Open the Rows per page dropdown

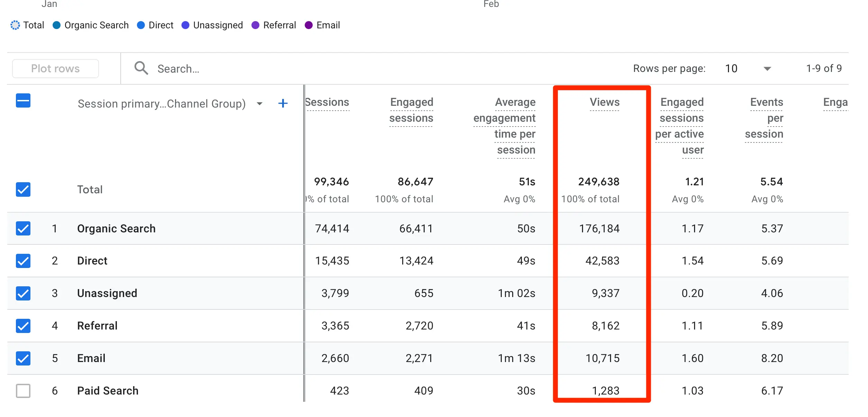pyautogui.click(x=767, y=68)
